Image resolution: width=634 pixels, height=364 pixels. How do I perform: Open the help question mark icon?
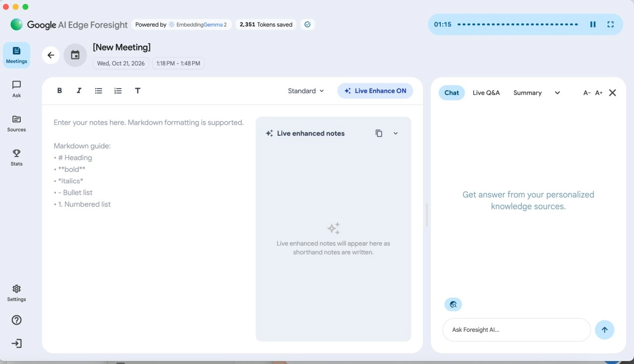(x=16, y=320)
